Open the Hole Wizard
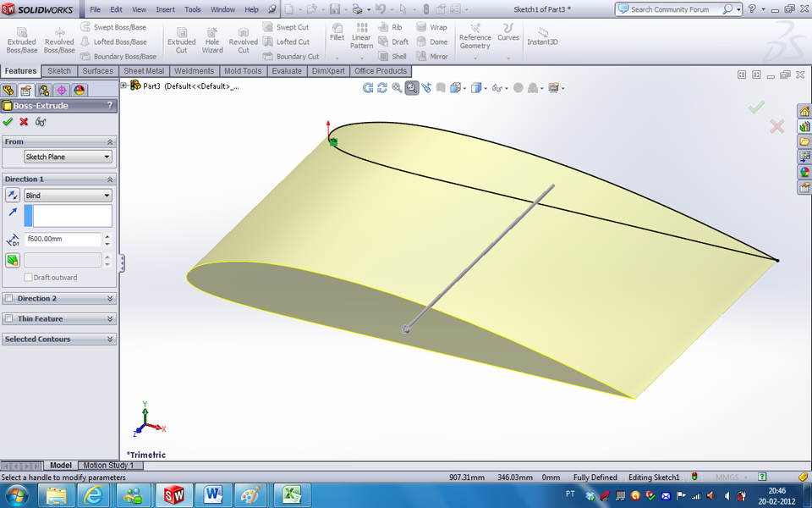The image size is (812, 508). 211,38
